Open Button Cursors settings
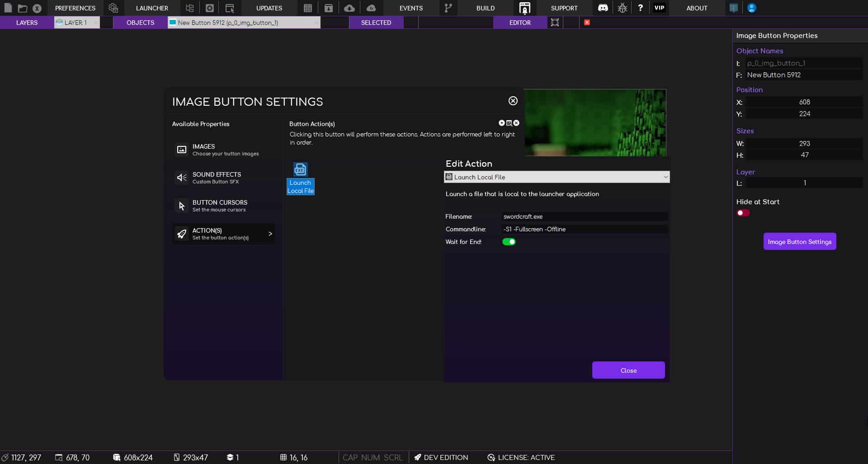 pos(223,206)
